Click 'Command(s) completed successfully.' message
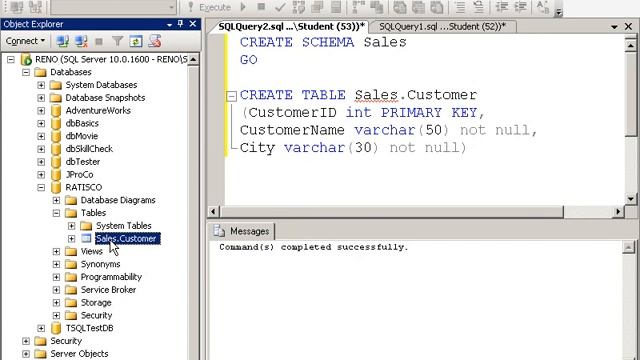This screenshot has width=640, height=360. pyautogui.click(x=313, y=247)
